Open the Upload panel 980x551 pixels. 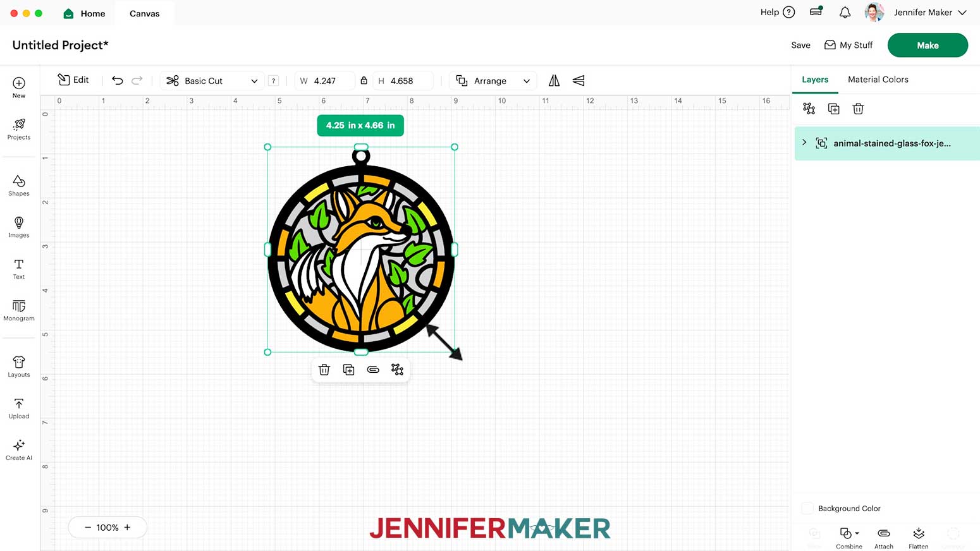[x=19, y=408]
